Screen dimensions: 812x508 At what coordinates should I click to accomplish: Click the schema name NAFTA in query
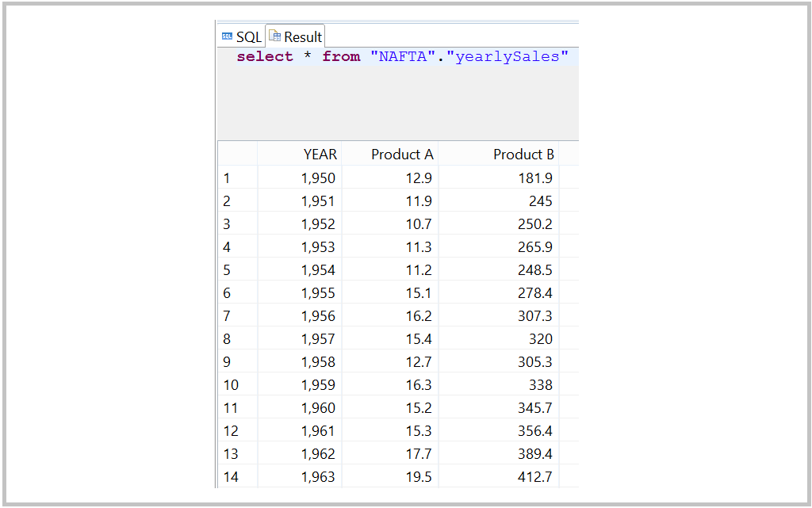click(x=404, y=56)
